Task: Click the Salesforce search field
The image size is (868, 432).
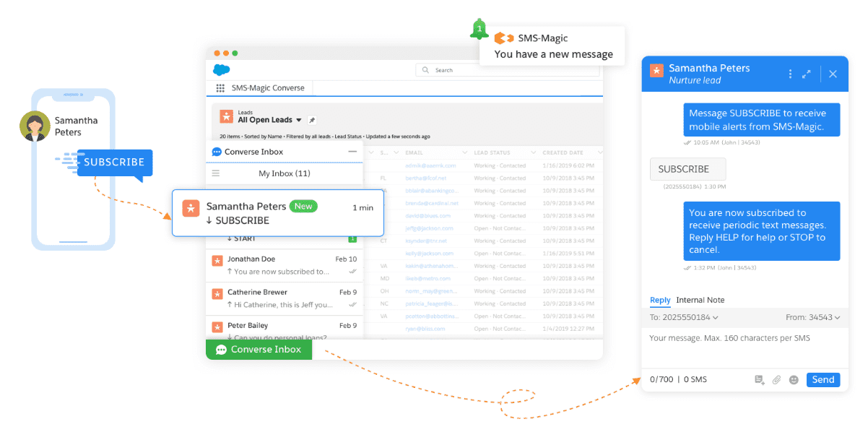Action: [x=508, y=70]
